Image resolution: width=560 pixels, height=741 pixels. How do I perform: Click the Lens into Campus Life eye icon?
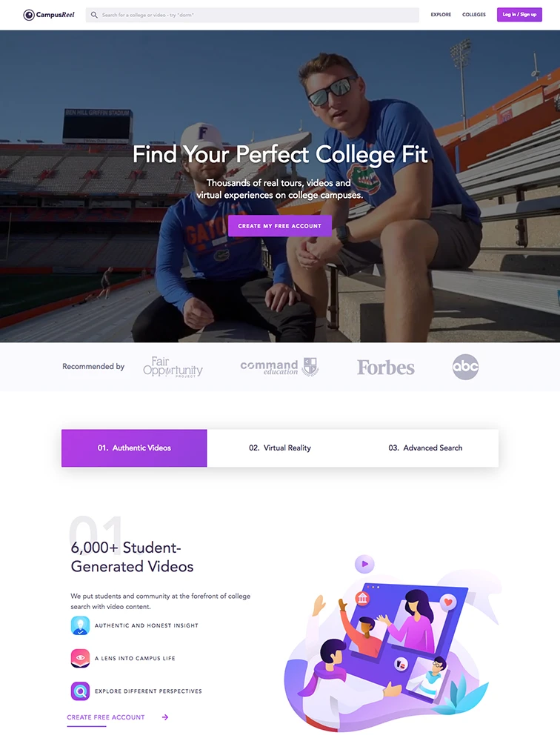click(80, 658)
